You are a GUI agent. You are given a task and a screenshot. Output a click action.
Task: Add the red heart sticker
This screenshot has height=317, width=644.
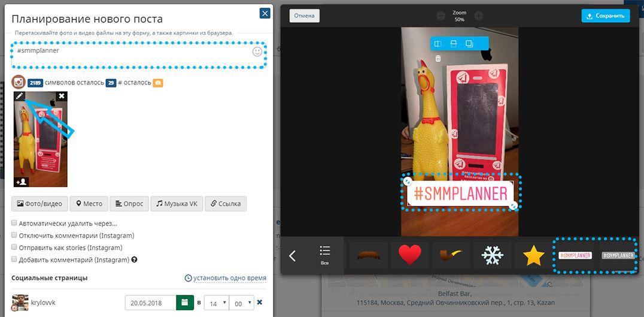pos(410,255)
